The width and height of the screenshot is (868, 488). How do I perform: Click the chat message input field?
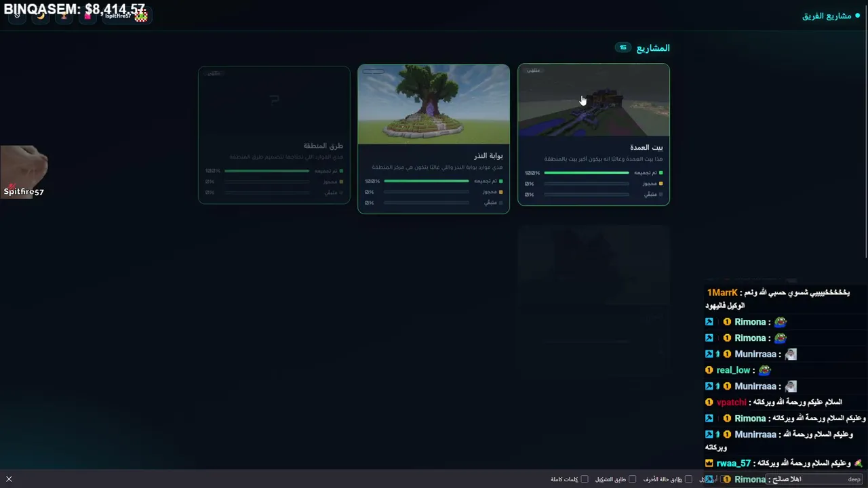click(814, 479)
